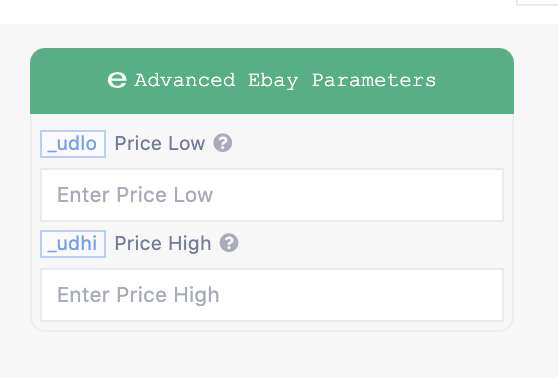Open the Price High help question icon
Screen dimensions: 558x378
229,243
